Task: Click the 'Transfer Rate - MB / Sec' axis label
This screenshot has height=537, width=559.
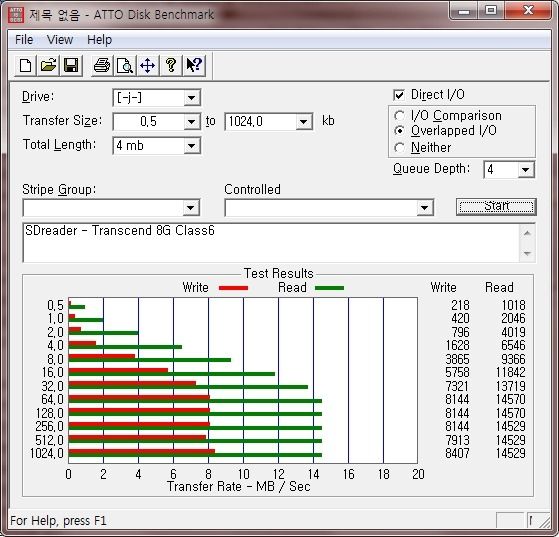Action: tap(239, 486)
